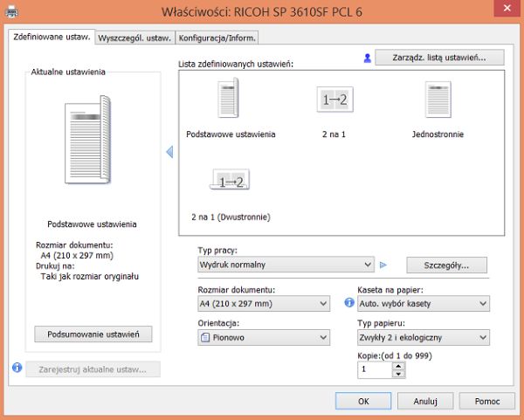Open Podsumowanie ustawień

(x=93, y=334)
